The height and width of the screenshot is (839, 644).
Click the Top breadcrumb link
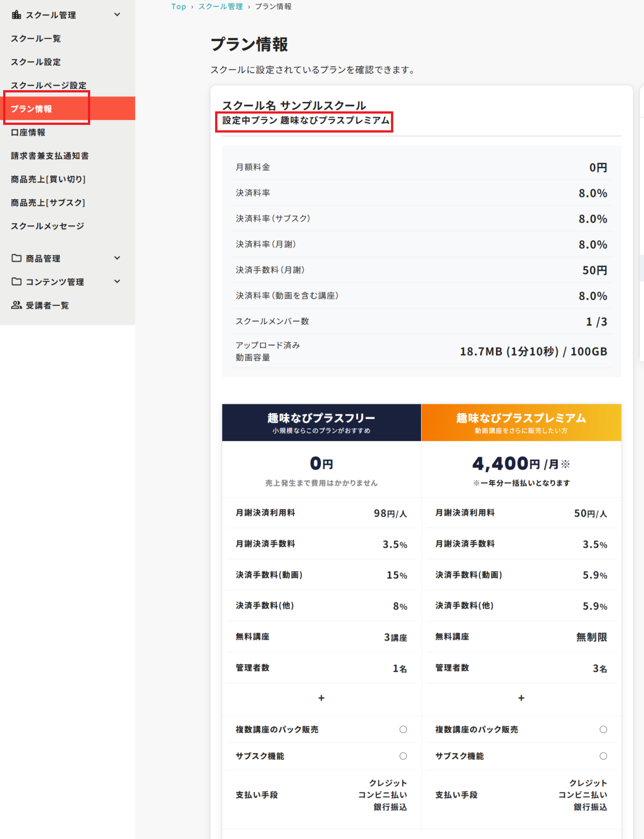click(x=179, y=7)
